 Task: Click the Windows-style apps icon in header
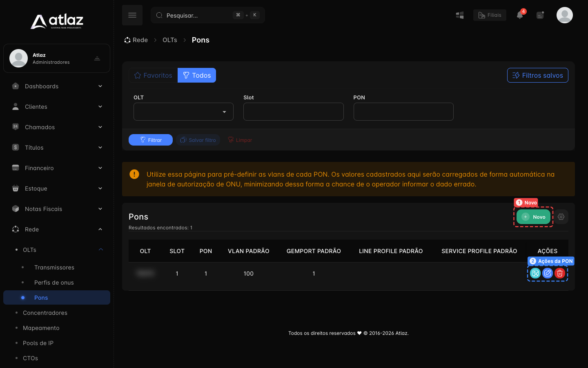[460, 15]
